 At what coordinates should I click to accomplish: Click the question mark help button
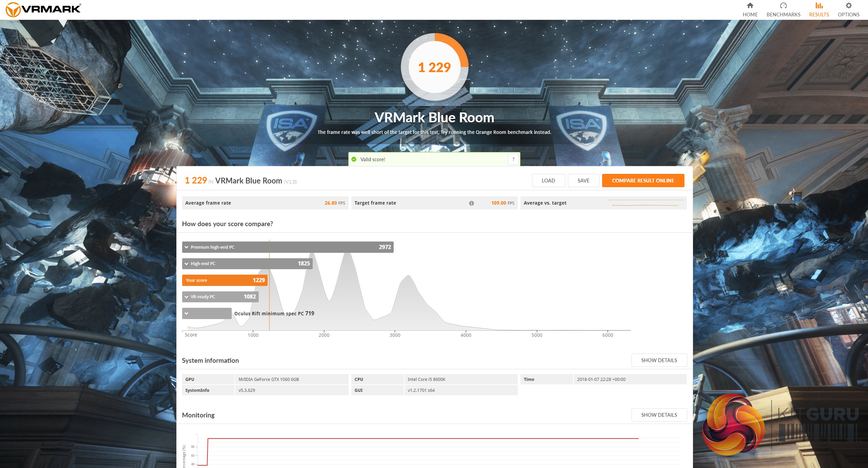coord(513,159)
